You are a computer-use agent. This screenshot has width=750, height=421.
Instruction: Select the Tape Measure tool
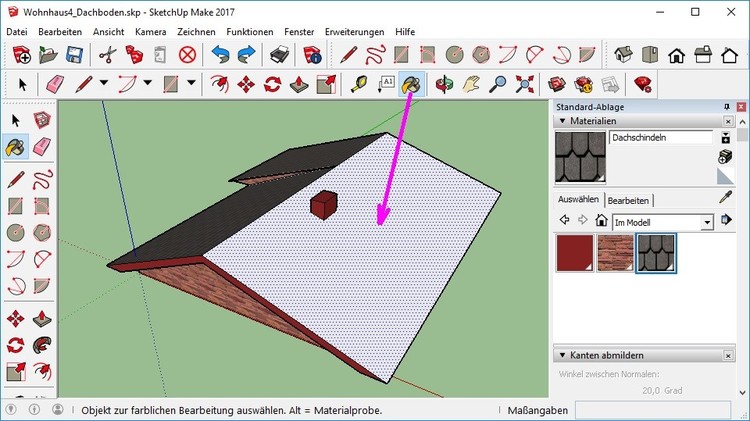coord(359,85)
